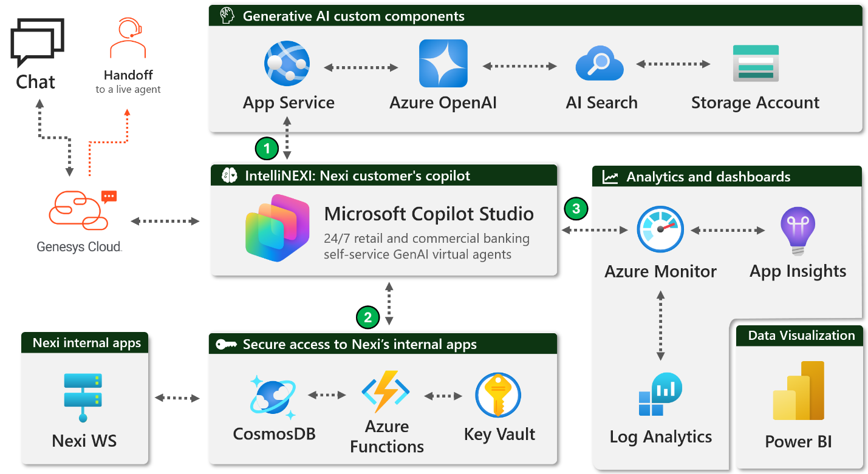Image resolution: width=868 pixels, height=474 pixels.
Task: Select the App Insights lightbulb icon
Action: click(x=798, y=231)
